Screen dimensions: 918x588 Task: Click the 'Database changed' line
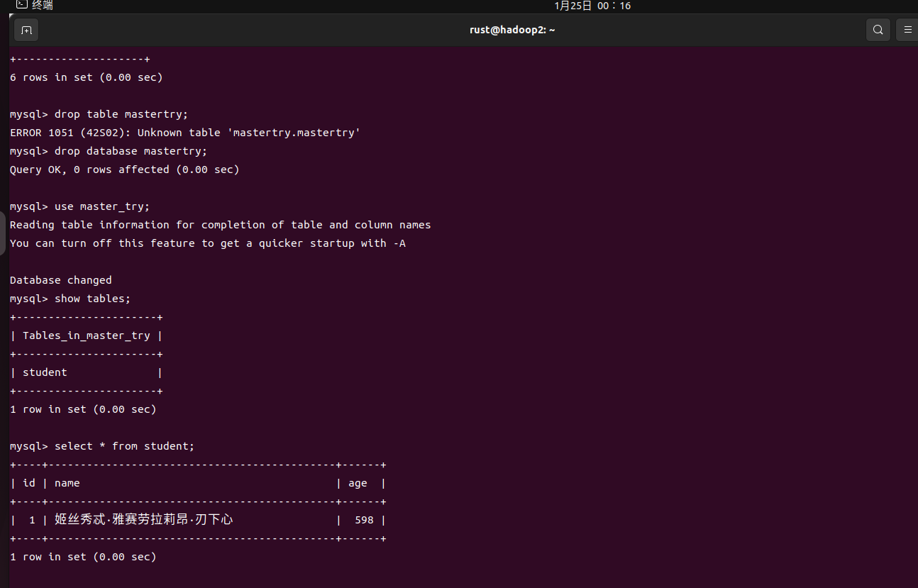(61, 280)
